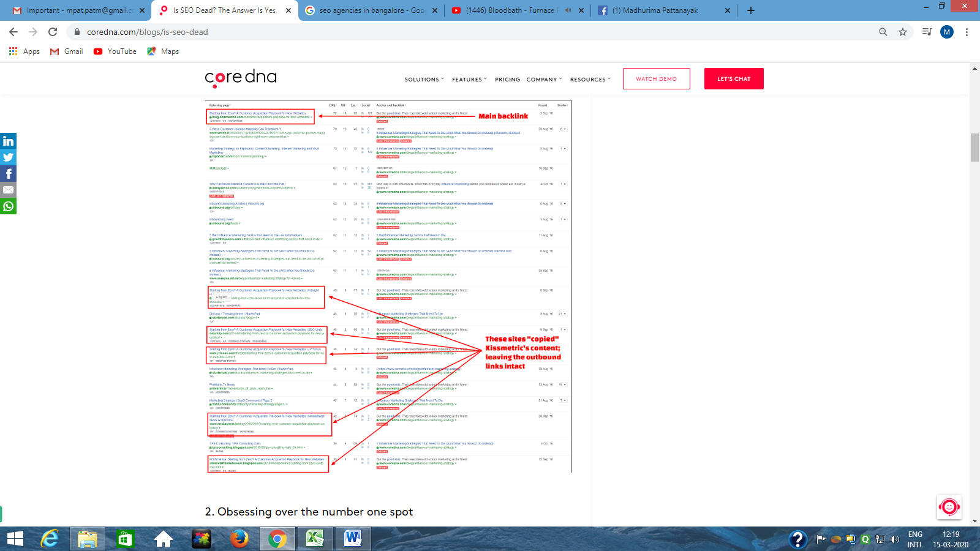Close the Bloodbath YouTube tab
Image resolution: width=980 pixels, height=551 pixels.
click(x=581, y=10)
